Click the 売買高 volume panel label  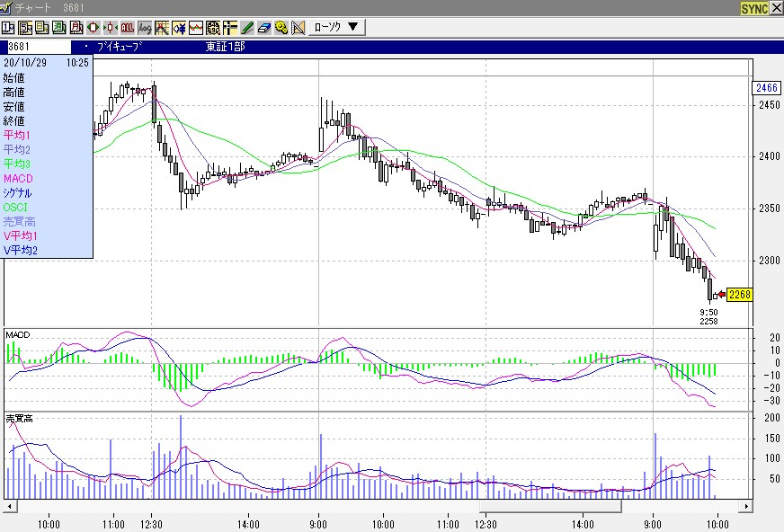[x=18, y=419]
